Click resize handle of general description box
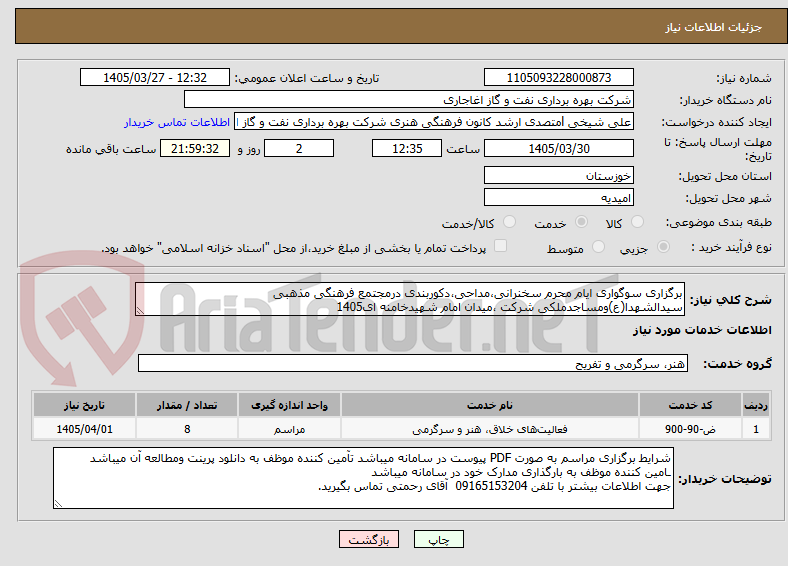This screenshot has height=566, width=788. [140, 311]
